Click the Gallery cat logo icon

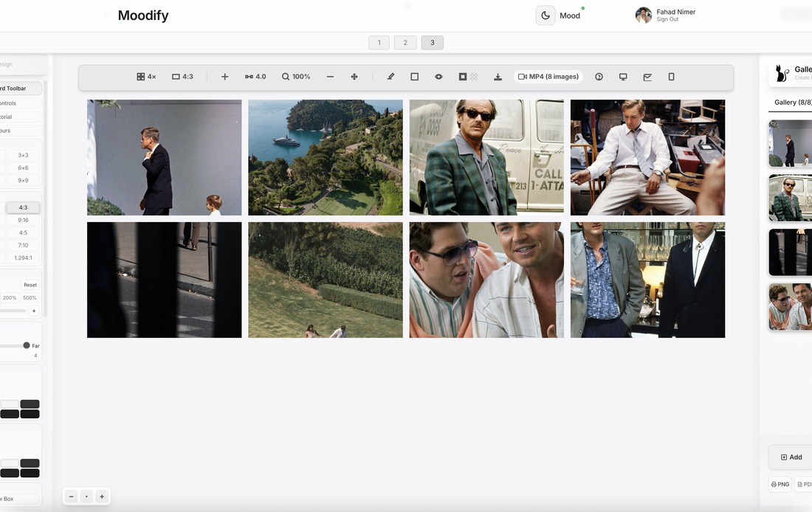pos(782,73)
